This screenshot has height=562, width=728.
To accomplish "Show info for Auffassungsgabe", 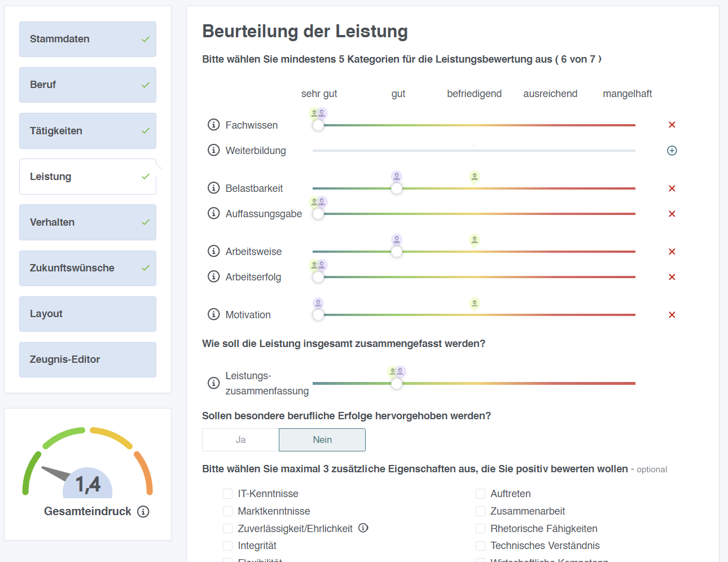I will (x=213, y=213).
